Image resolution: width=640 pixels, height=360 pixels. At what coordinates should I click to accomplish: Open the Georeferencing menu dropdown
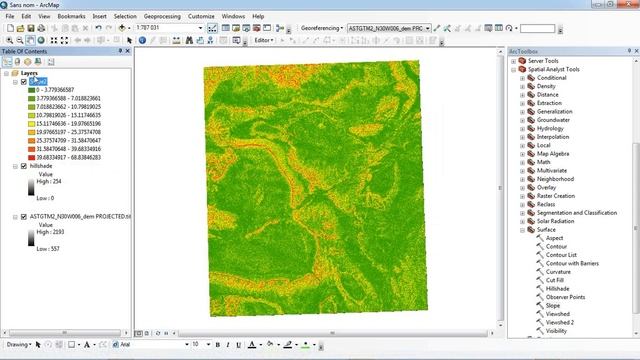(x=322, y=28)
